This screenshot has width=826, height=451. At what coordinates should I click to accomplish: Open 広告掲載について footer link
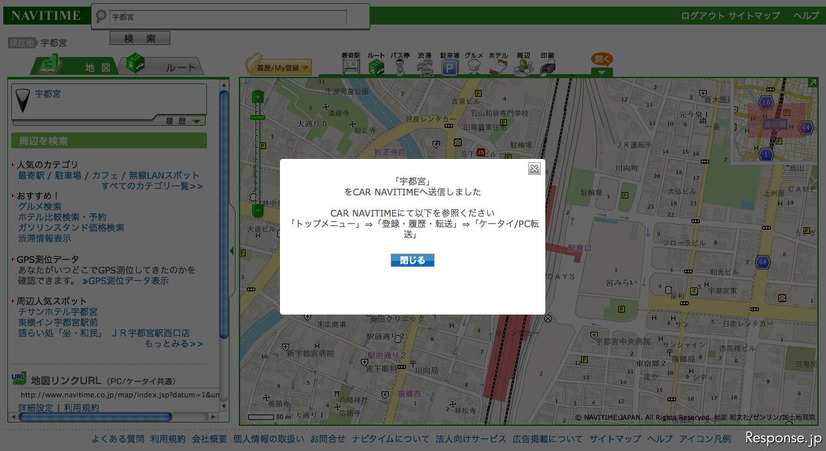(x=547, y=439)
